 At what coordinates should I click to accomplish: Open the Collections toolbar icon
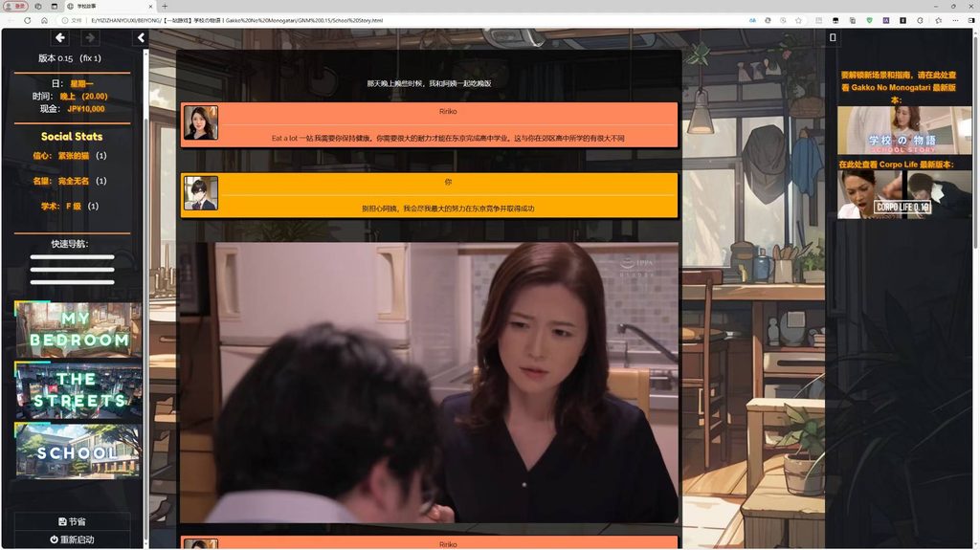pyautogui.click(x=853, y=20)
